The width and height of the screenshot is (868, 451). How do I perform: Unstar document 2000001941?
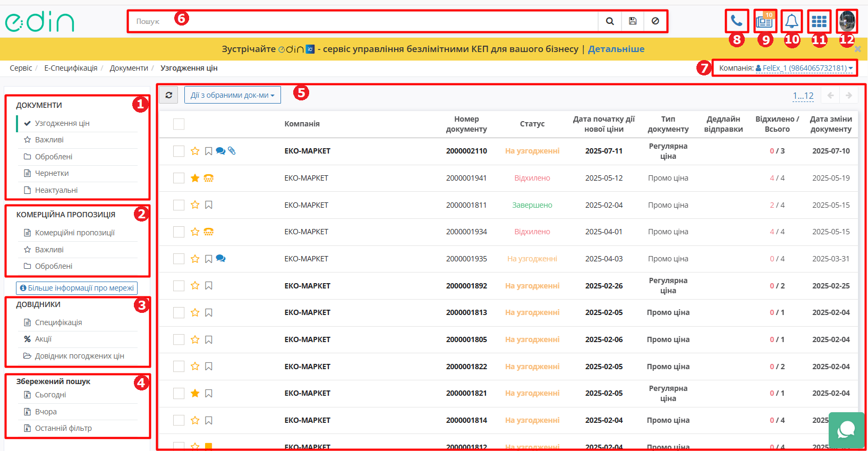pyautogui.click(x=195, y=178)
